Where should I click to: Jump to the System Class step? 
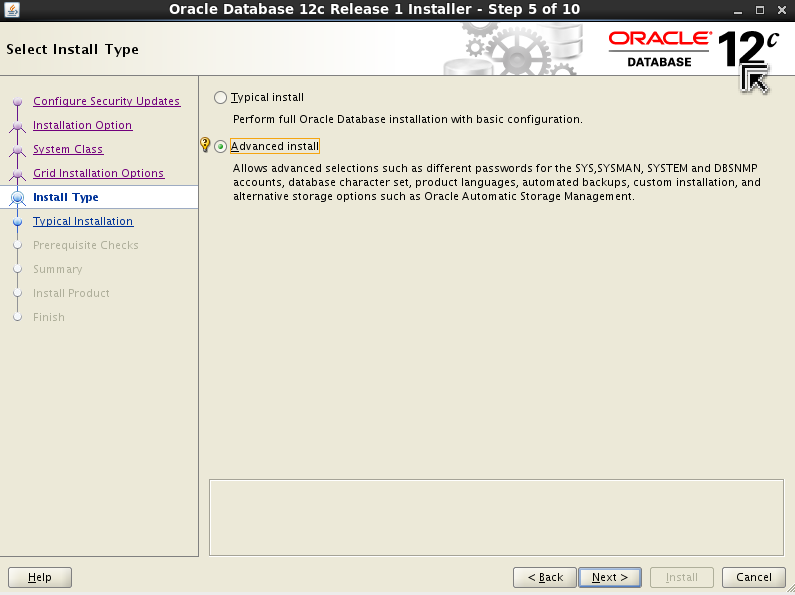pos(68,149)
